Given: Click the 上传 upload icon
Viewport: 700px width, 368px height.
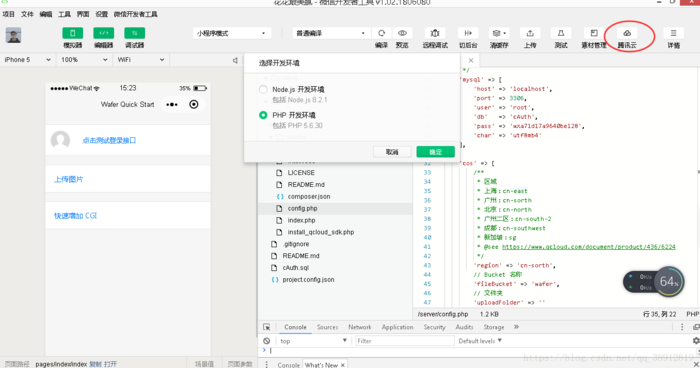Looking at the screenshot, I should click(x=530, y=33).
